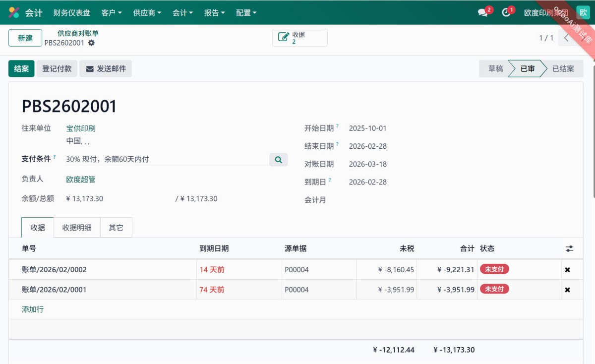Click the ¥ -8,160.45 untaxed cell
This screenshot has height=364, width=595.
[x=387, y=270]
